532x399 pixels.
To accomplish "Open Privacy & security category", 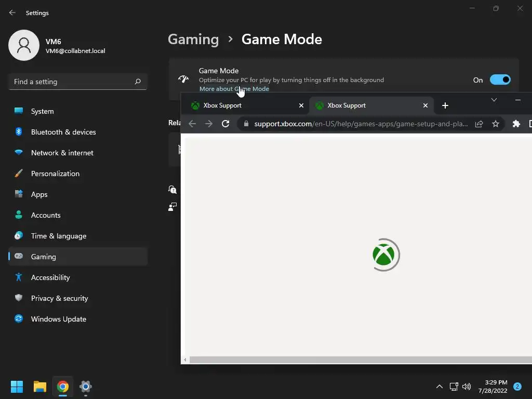I will point(78,298).
